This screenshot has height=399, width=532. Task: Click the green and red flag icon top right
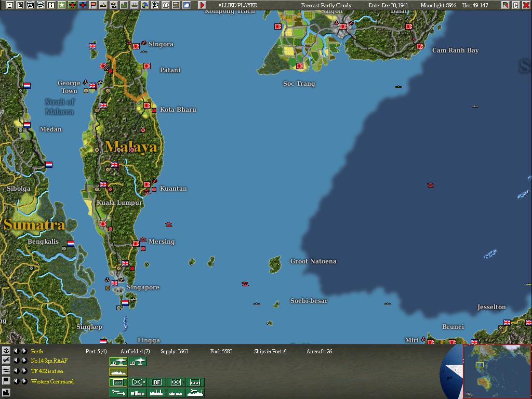coord(505,5)
